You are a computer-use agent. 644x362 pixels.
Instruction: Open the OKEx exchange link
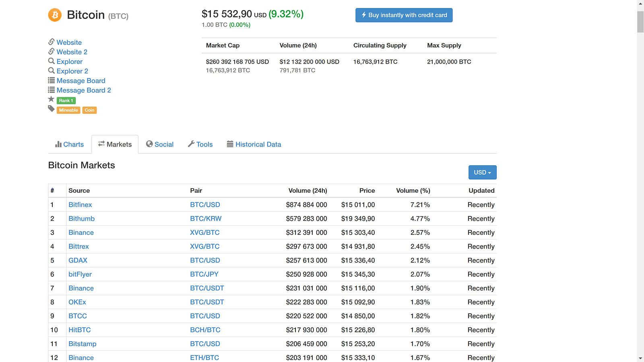coord(77,302)
